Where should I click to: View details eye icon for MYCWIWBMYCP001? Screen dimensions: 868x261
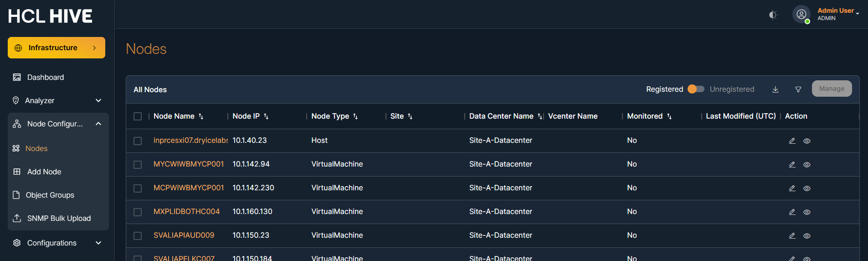807,165
